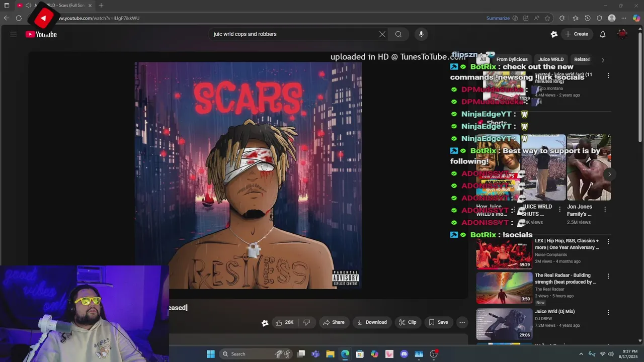Open the Juice Wrld (Dj Mix) title
This screenshot has height=362, width=644.
pyautogui.click(x=555, y=312)
